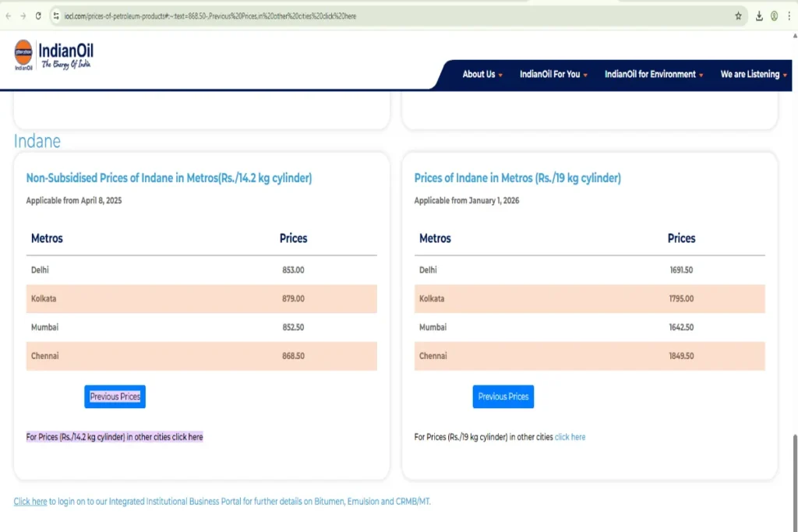
Task: Open 19 kg other cities 'click here' link
Action: tap(570, 437)
